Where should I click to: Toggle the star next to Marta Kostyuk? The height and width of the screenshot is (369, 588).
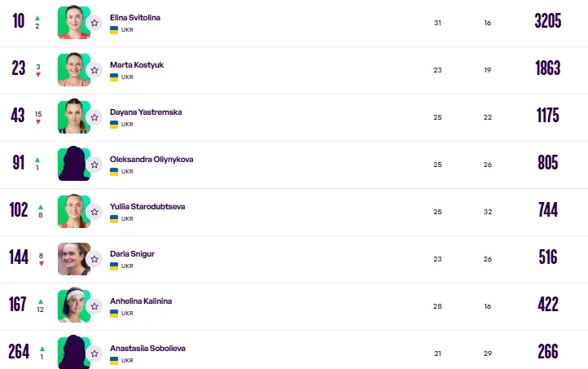coord(94,71)
